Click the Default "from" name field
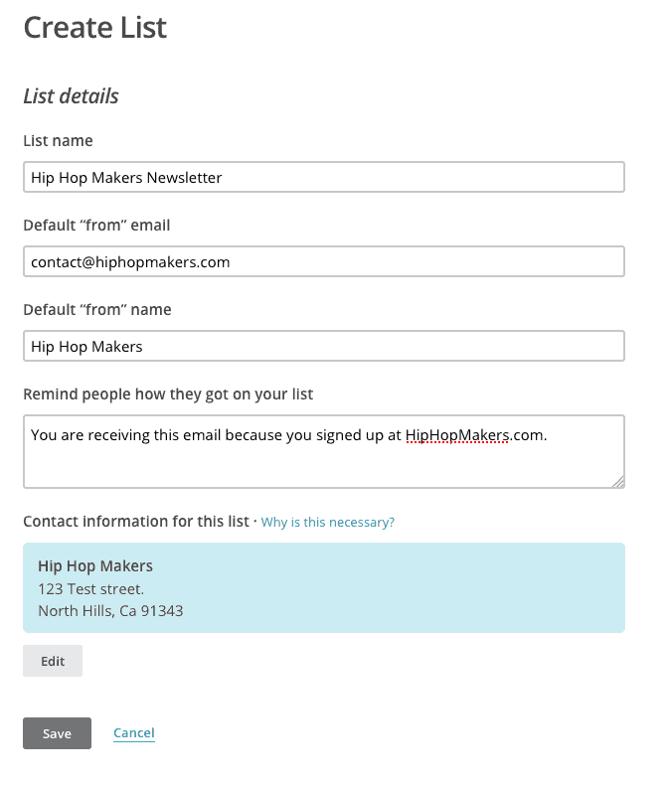672x786 pixels. (323, 347)
